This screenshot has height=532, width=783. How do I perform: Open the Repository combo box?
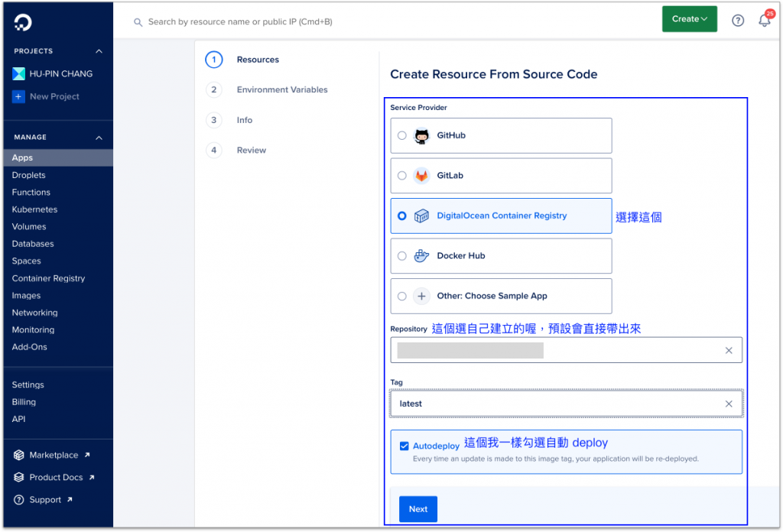(566, 350)
